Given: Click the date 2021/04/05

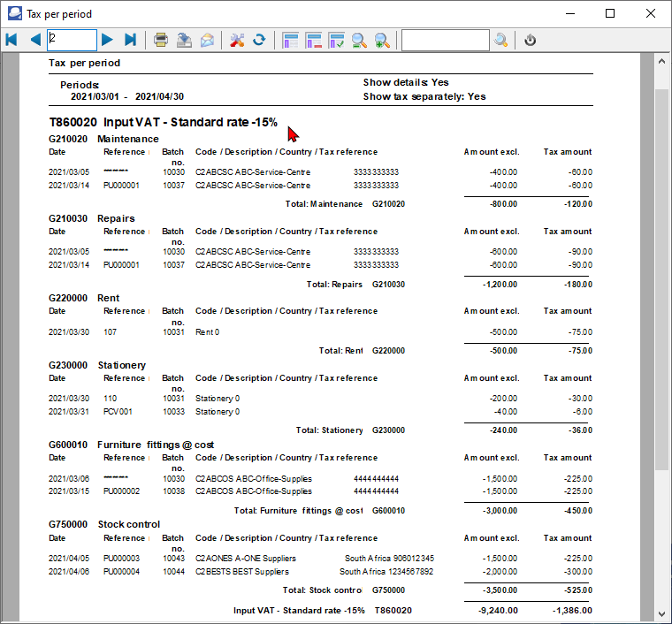Looking at the screenshot, I should pyautogui.click(x=69, y=559).
